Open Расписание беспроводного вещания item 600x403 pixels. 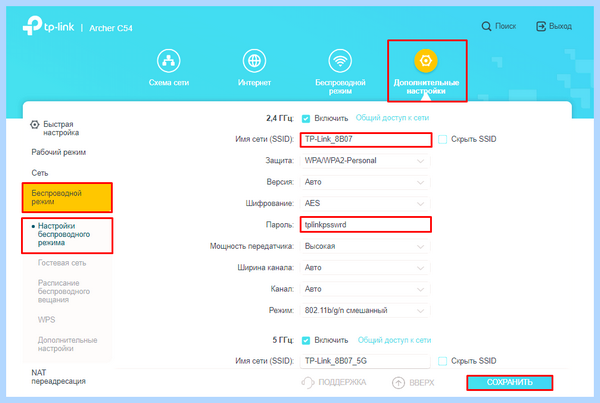[64, 291]
